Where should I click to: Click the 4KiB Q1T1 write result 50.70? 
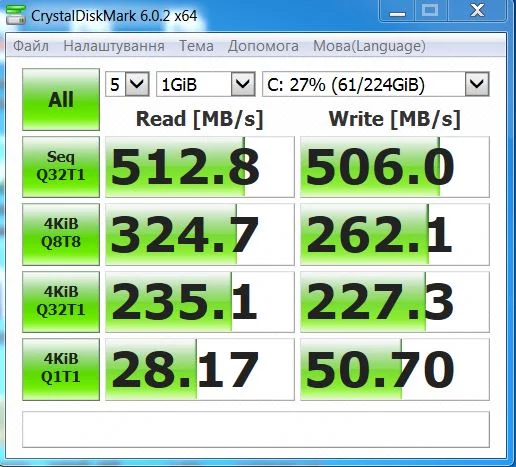395,369
